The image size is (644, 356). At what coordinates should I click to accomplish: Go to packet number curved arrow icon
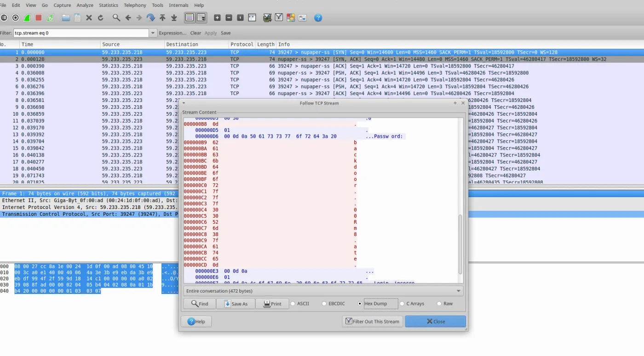coord(151,18)
